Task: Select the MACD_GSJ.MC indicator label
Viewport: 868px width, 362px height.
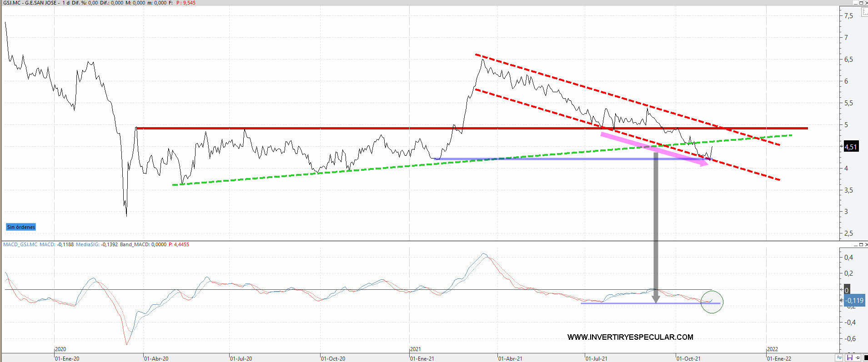Action: [x=20, y=244]
